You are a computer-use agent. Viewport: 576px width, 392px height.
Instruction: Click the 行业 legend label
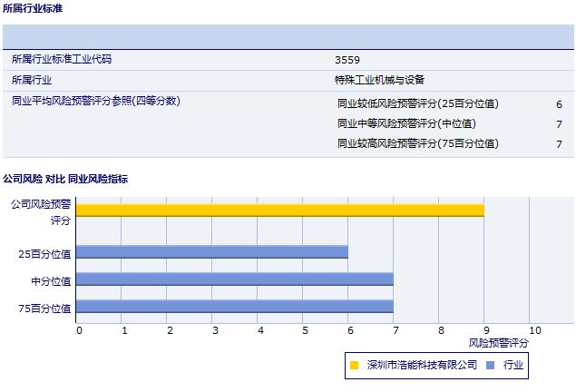tap(513, 365)
